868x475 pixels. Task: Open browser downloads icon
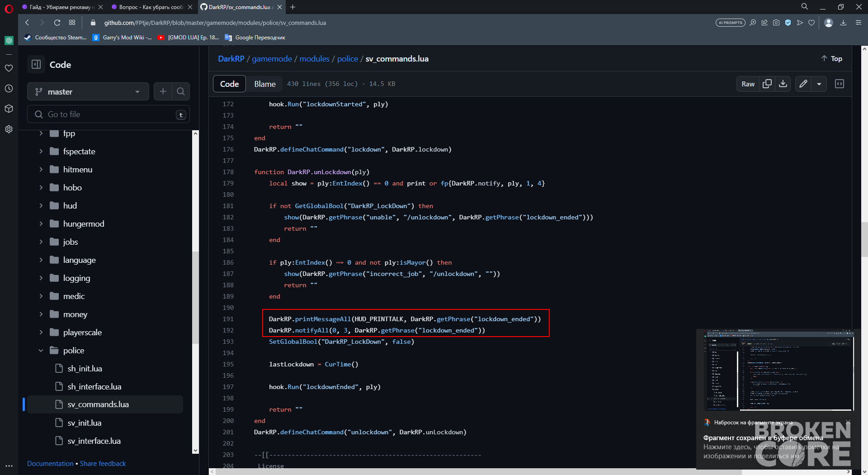(x=843, y=23)
